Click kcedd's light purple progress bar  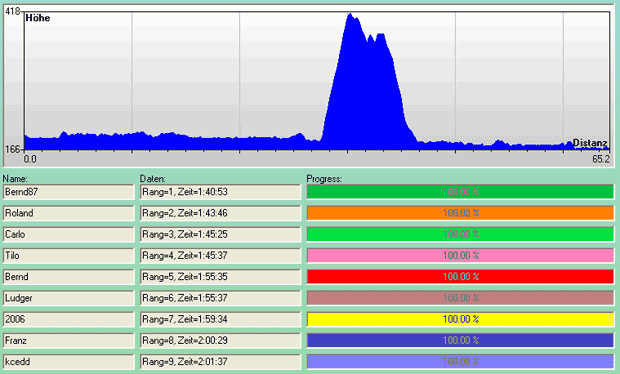tap(460, 362)
